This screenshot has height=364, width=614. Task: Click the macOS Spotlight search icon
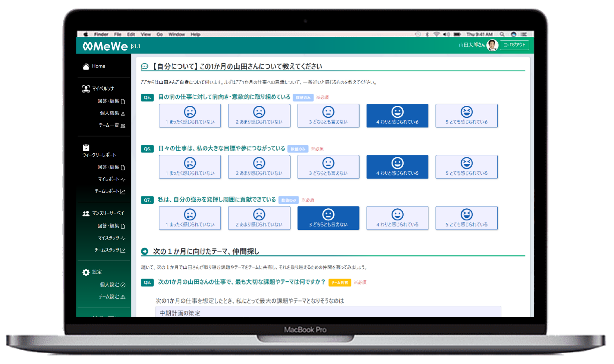[x=502, y=34]
